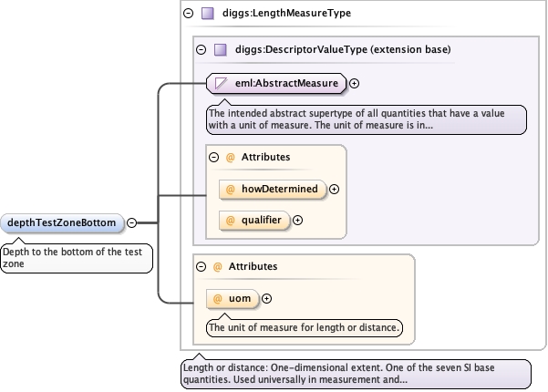Click the @ icon beside lower Attributes header

click(217, 266)
